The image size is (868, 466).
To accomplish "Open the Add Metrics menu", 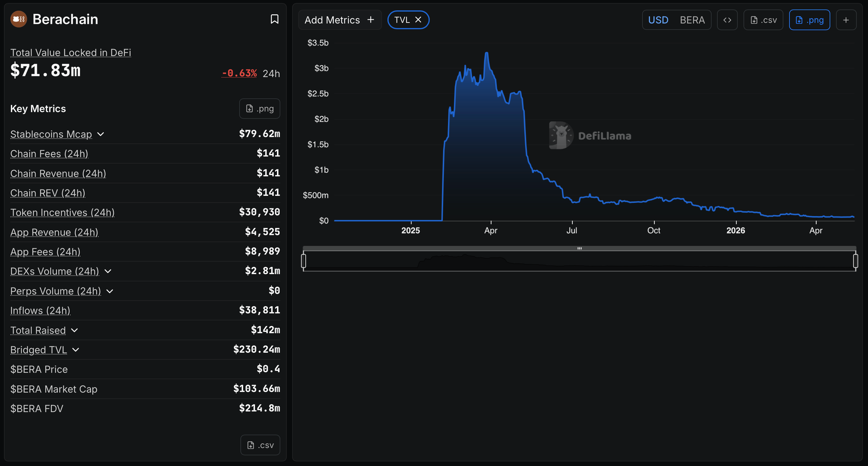I will [339, 20].
